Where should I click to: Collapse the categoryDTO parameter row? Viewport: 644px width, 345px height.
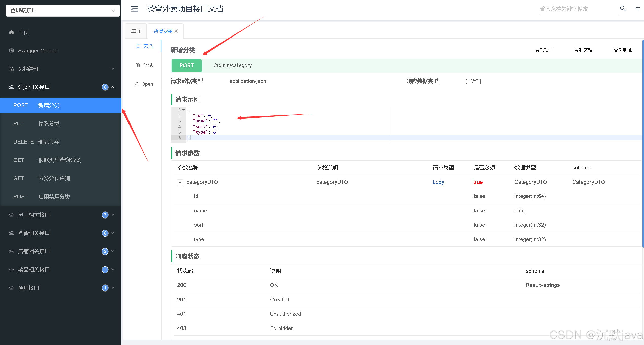point(180,182)
